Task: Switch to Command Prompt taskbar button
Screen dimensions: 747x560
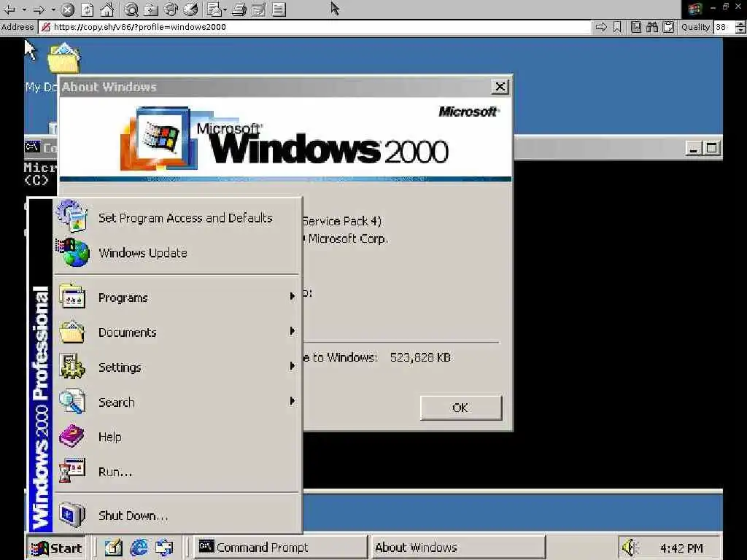Action: [x=281, y=548]
